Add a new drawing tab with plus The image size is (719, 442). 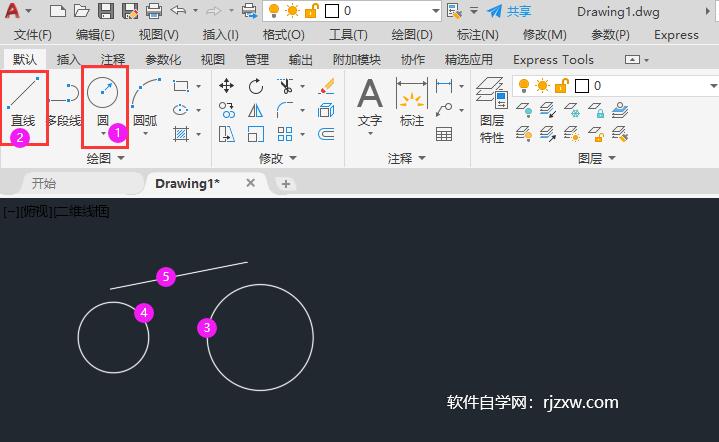[286, 184]
